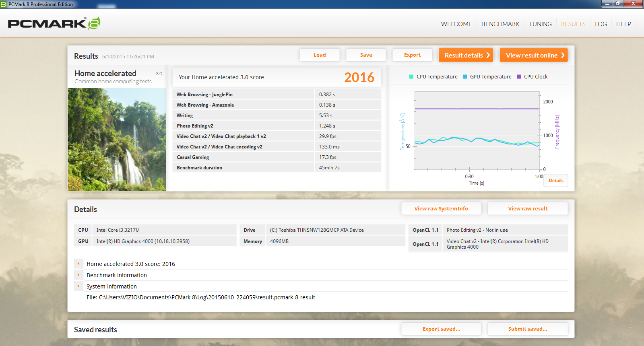Click the 4096MB memory value

coord(279,241)
